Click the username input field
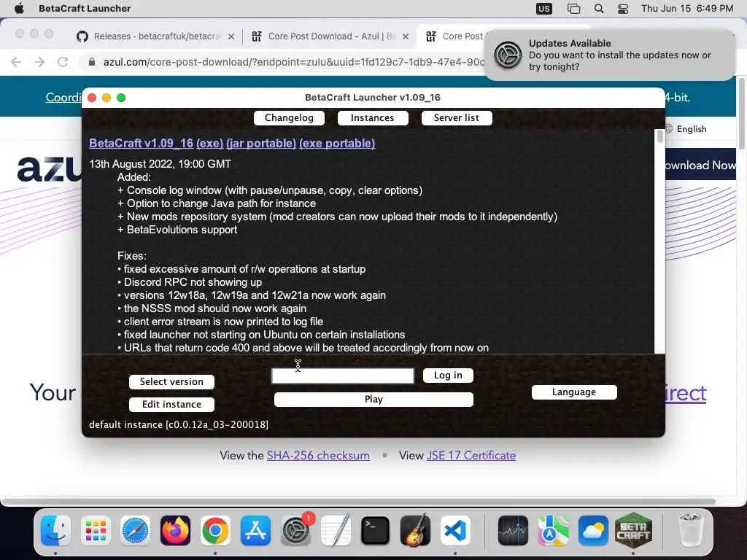Viewport: 747px width, 560px height. [x=343, y=376]
